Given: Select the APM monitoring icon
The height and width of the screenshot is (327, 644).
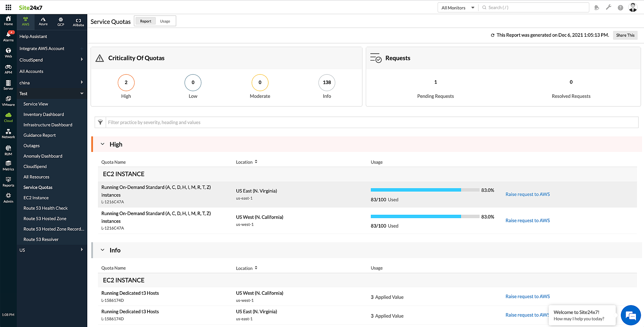Looking at the screenshot, I should pos(8,69).
